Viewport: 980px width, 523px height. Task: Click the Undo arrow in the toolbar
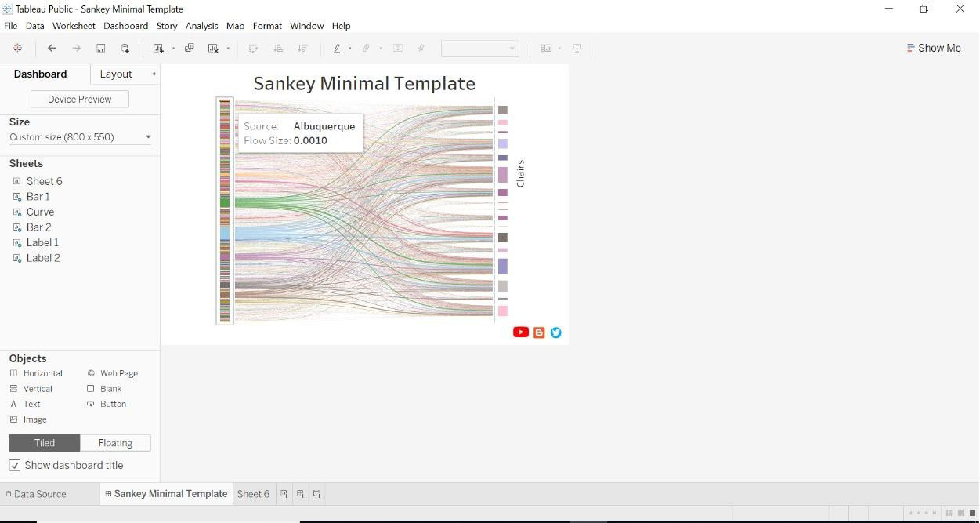tap(52, 48)
